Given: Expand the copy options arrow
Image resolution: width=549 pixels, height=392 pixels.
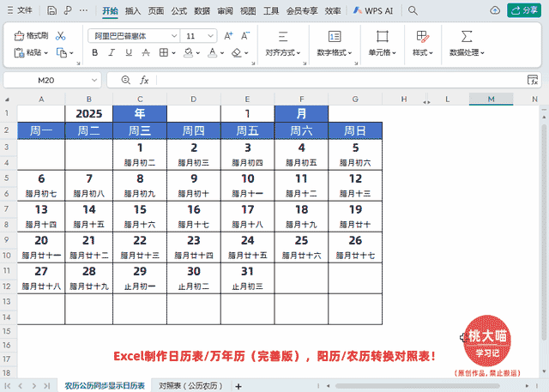Looking at the screenshot, I should pyautogui.click(x=71, y=53).
